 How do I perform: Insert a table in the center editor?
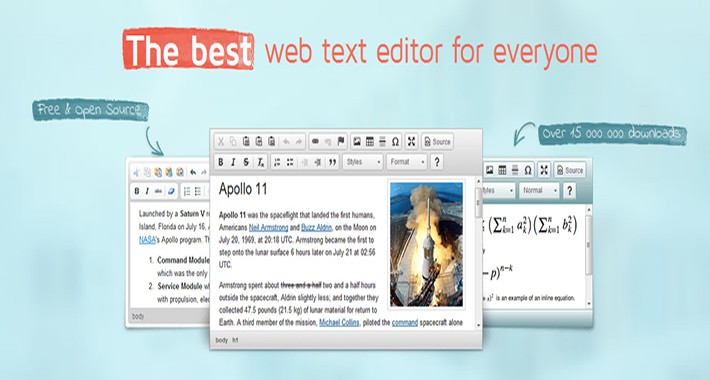(369, 142)
